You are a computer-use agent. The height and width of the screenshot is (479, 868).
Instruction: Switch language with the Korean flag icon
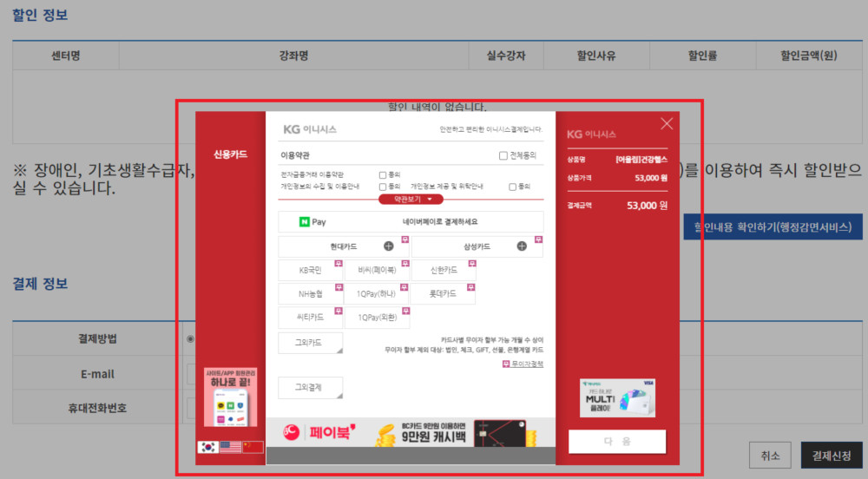pos(208,447)
